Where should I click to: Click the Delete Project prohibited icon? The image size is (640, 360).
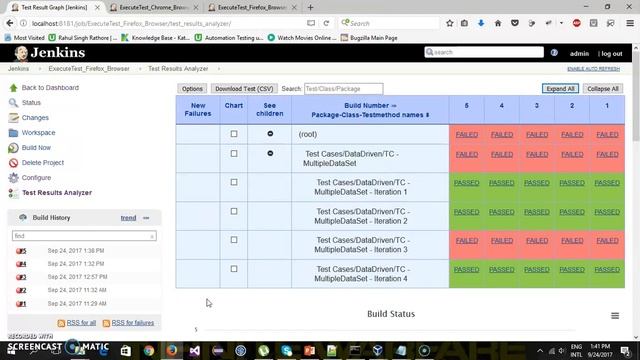click(13, 163)
